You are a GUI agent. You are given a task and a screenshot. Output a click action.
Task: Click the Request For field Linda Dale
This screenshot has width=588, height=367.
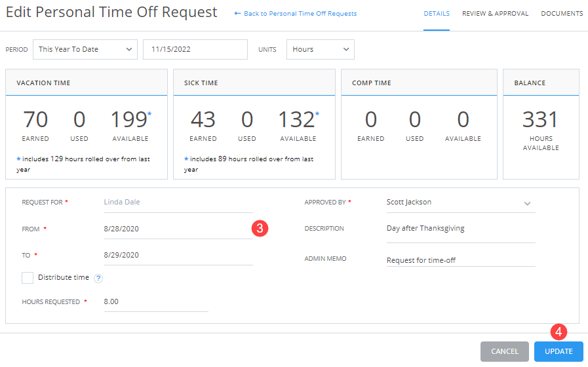click(178, 203)
